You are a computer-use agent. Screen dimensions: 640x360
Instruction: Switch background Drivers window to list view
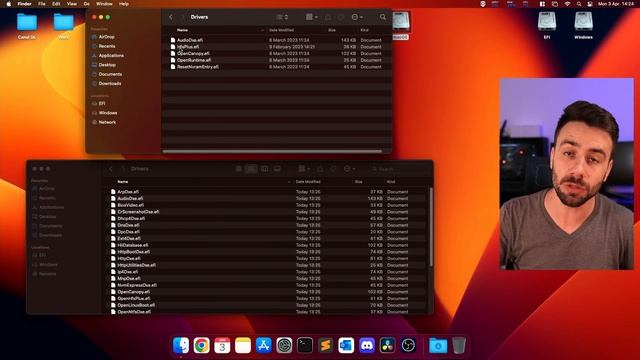coord(251,169)
